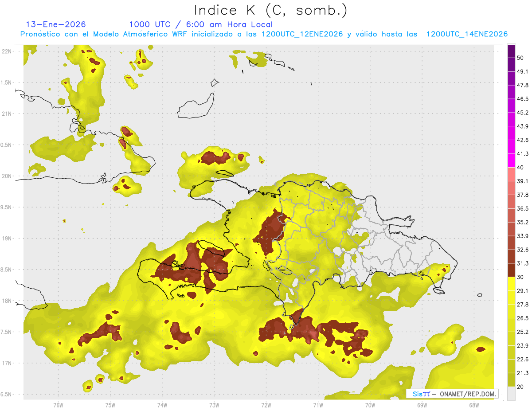Click the '42.6' color scale value
Screen dimensions: 532x411
(x=523, y=140)
